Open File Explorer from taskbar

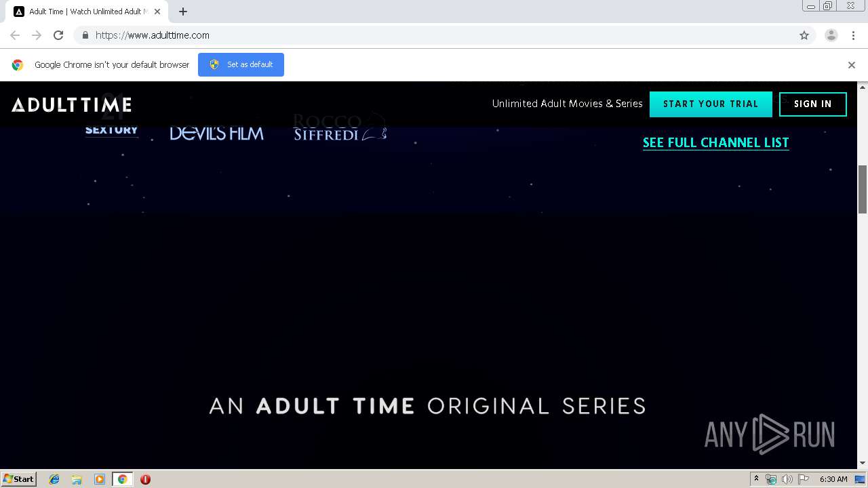coord(77,479)
